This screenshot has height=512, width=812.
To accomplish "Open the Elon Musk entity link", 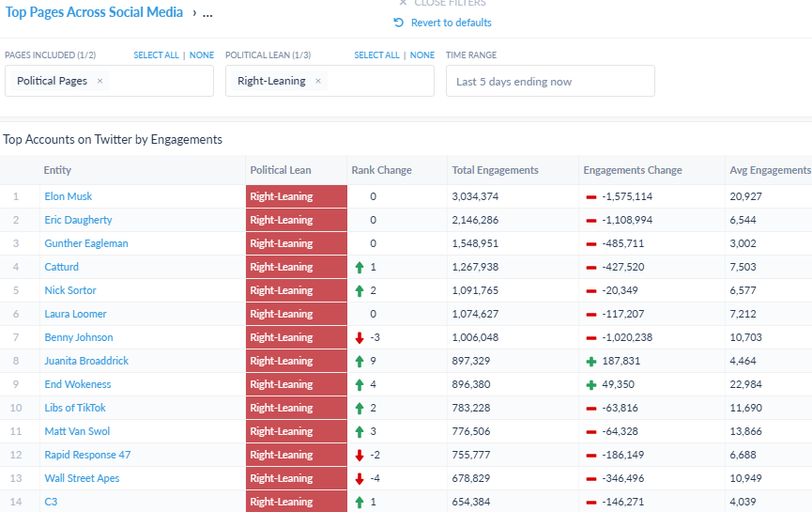I will coord(69,196).
